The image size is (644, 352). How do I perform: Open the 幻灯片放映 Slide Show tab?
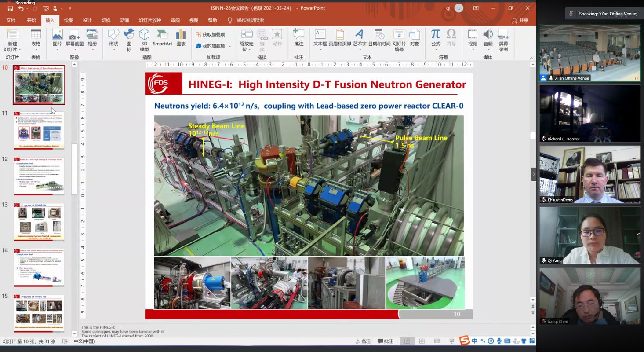point(149,20)
